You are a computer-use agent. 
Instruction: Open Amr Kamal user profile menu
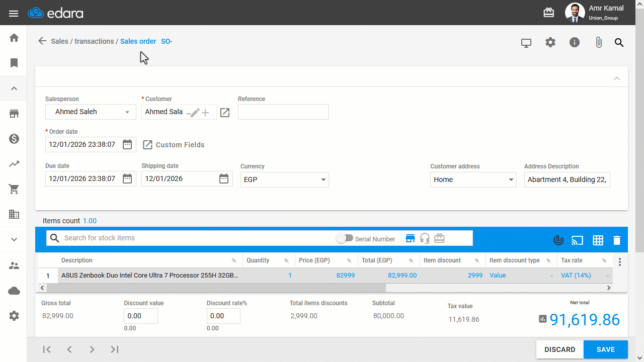[595, 13]
